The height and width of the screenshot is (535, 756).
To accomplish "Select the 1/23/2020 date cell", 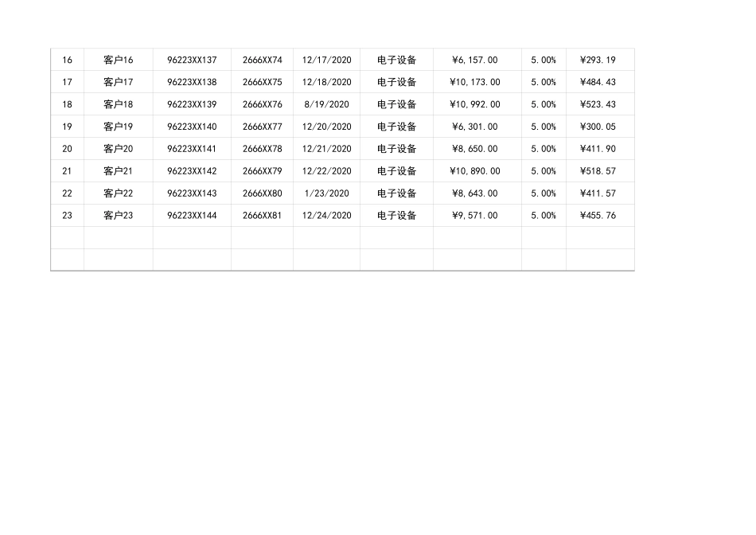I will coord(326,193).
